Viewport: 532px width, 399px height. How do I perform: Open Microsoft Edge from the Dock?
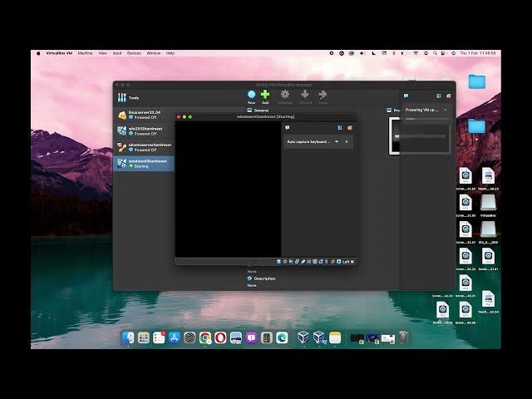point(282,337)
